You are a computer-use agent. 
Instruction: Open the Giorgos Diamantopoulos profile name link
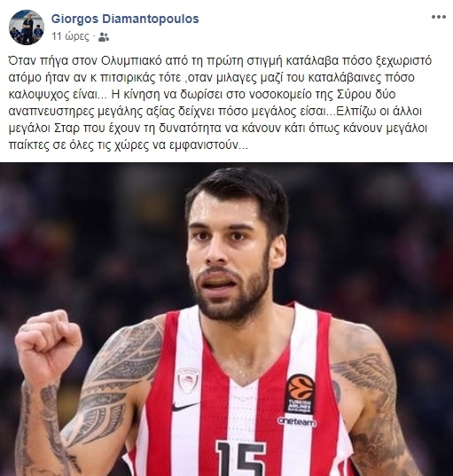pyautogui.click(x=125, y=19)
